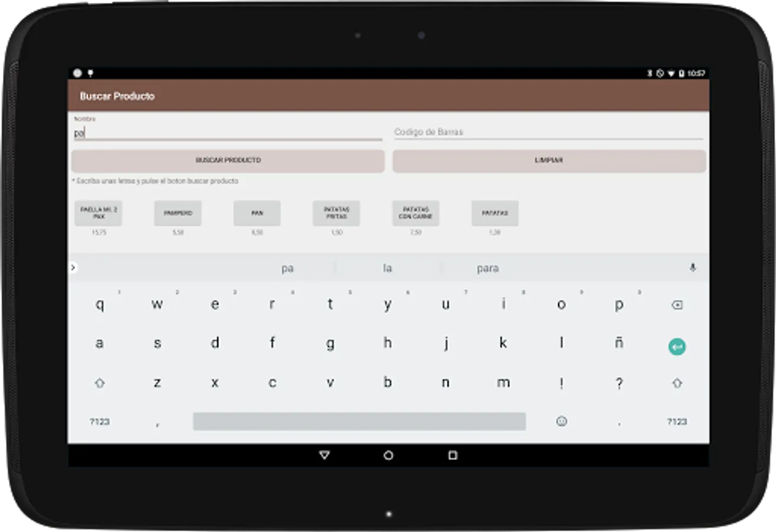Screen dimensions: 776x532
Task: Tap the x key
Action: 215,383
